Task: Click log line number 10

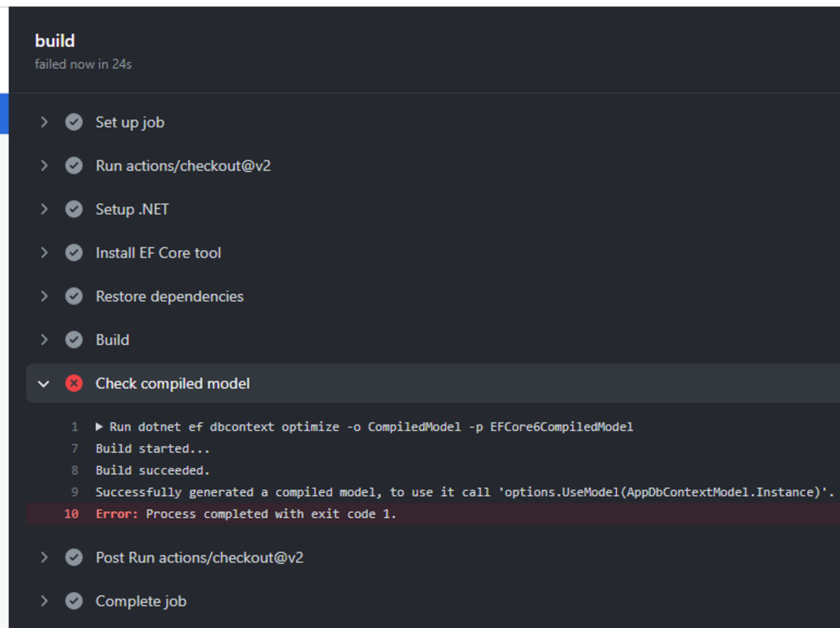Action: pos(71,514)
